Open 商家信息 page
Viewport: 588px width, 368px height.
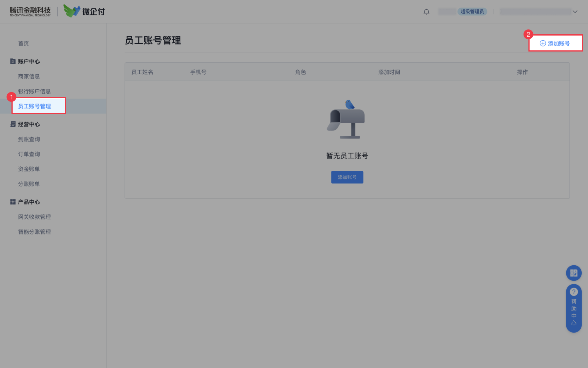(29, 76)
